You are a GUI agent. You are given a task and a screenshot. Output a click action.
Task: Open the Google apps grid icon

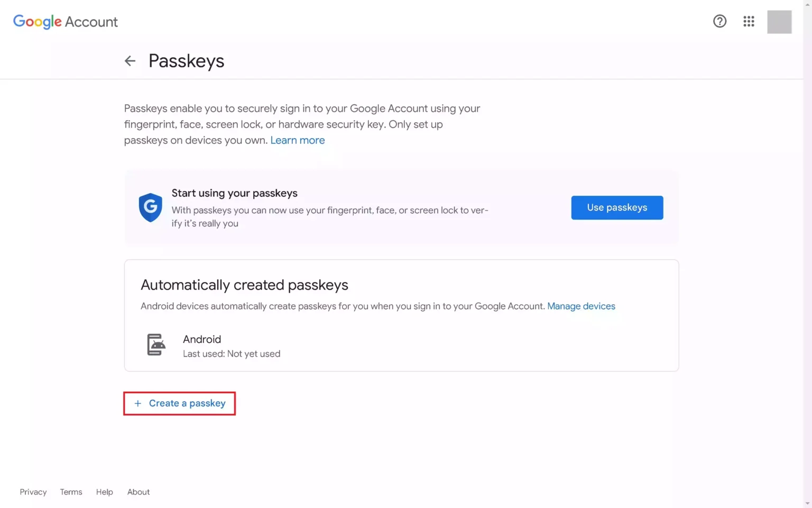tap(749, 21)
